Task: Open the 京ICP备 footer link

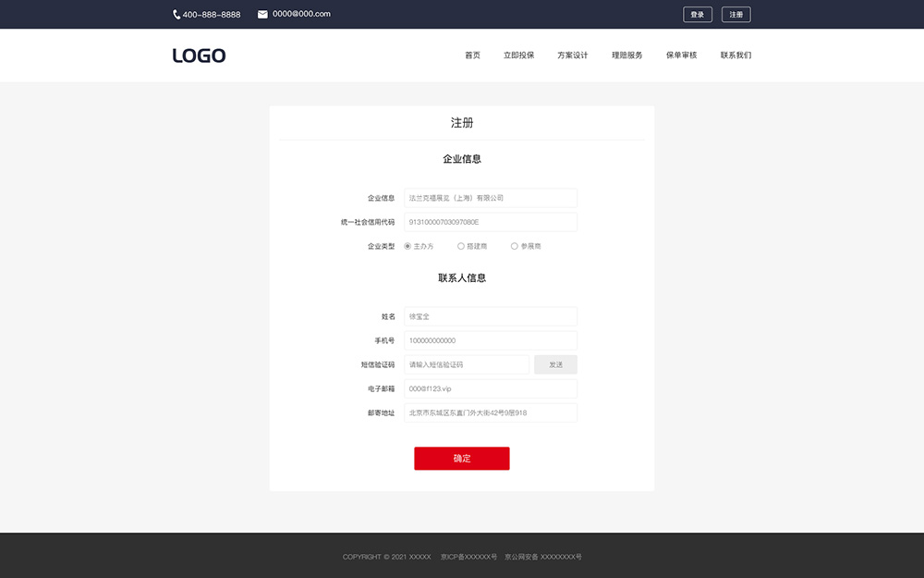Action: [x=468, y=557]
